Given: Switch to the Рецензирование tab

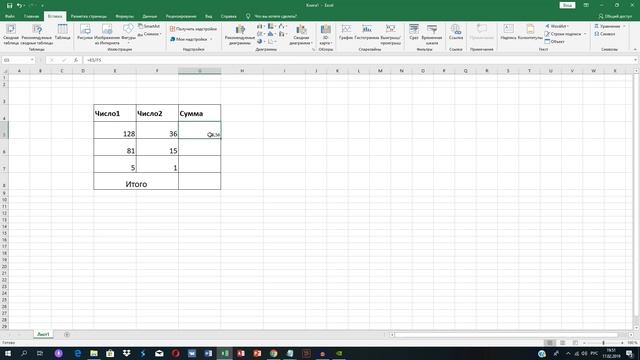Looking at the screenshot, I should (x=181, y=16).
